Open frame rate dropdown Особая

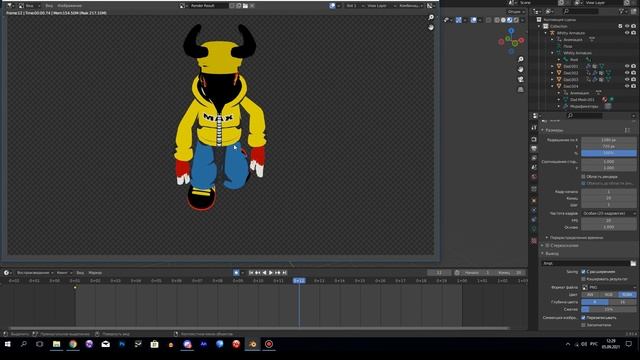pyautogui.click(x=609, y=213)
